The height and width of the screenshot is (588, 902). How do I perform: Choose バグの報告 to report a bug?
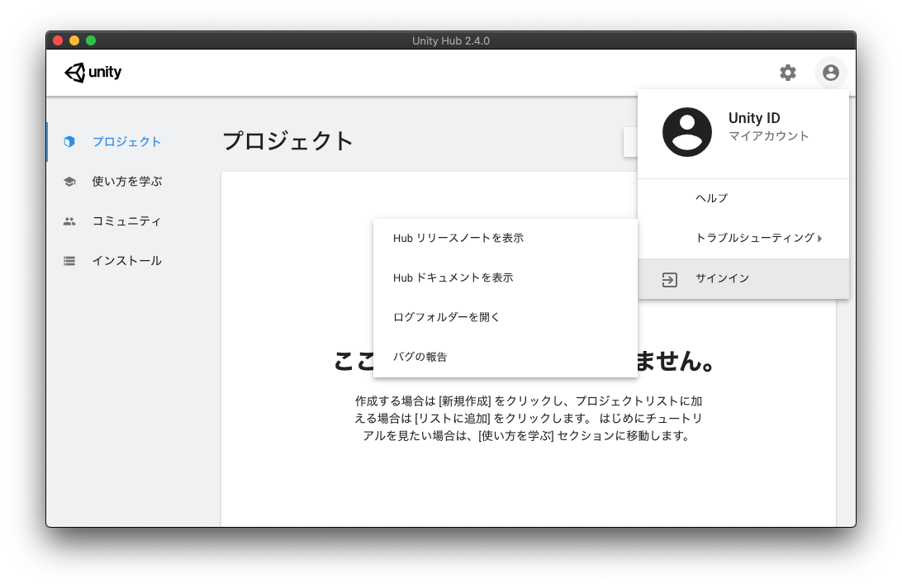click(420, 357)
